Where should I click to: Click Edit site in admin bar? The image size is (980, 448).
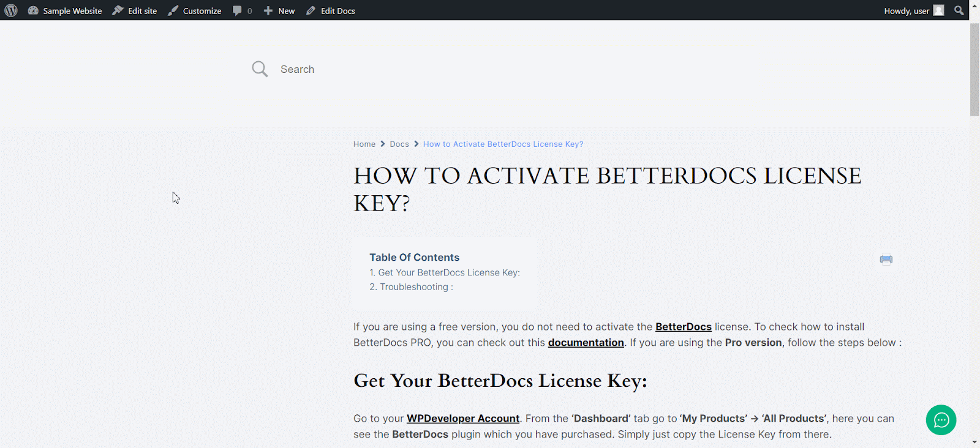pyautogui.click(x=135, y=11)
